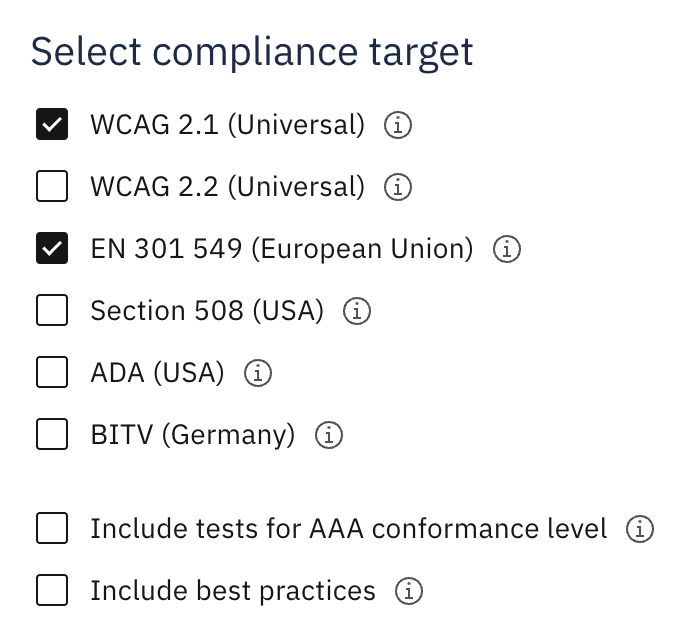Tick the Include best practices checkbox
694x644 pixels.
pyautogui.click(x=52, y=590)
